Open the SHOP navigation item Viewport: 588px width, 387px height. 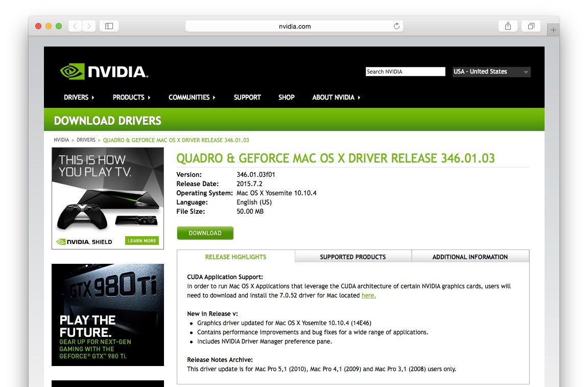click(287, 97)
